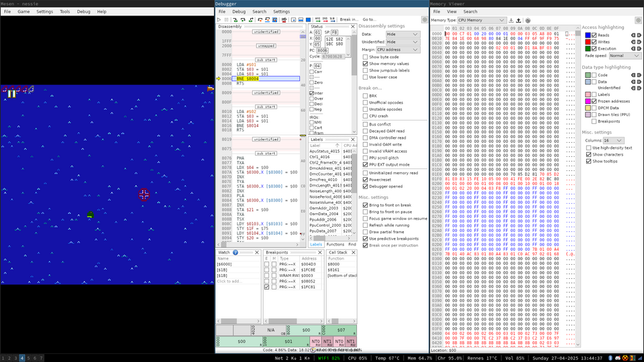Image resolution: width=644 pixels, height=362 pixels.
Task: Click the Watch panel help icon
Action: tap(235, 253)
